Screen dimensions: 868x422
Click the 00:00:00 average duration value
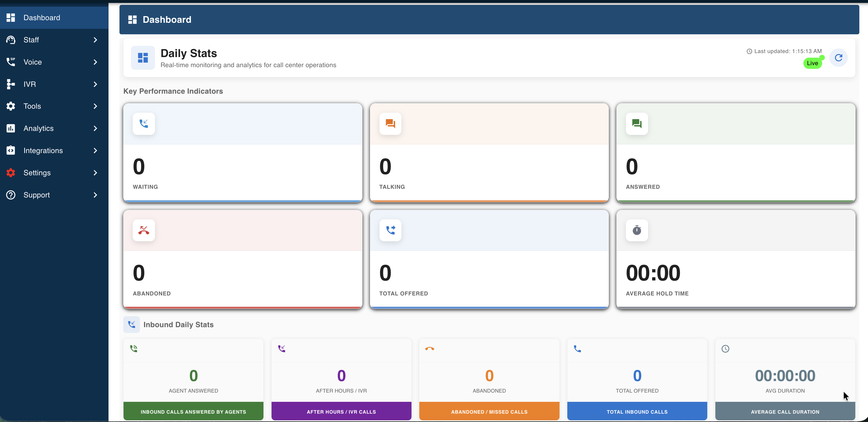point(785,376)
